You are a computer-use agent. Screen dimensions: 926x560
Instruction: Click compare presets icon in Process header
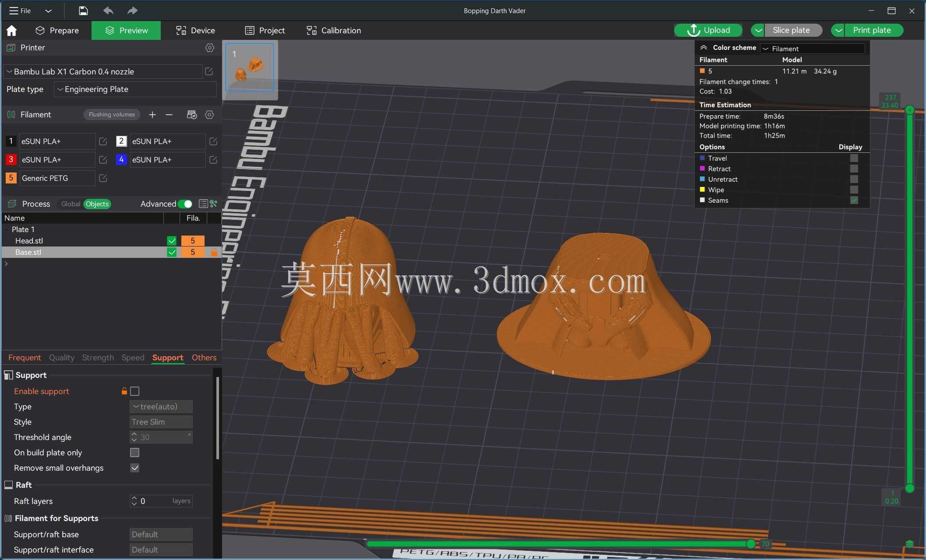[x=213, y=204]
